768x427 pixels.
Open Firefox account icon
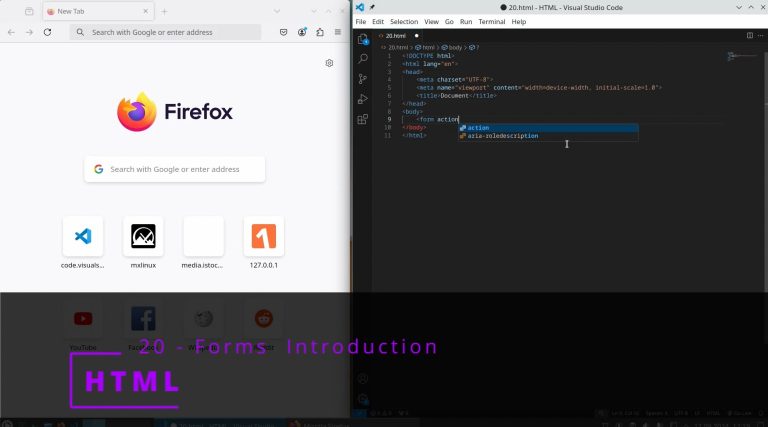point(302,32)
